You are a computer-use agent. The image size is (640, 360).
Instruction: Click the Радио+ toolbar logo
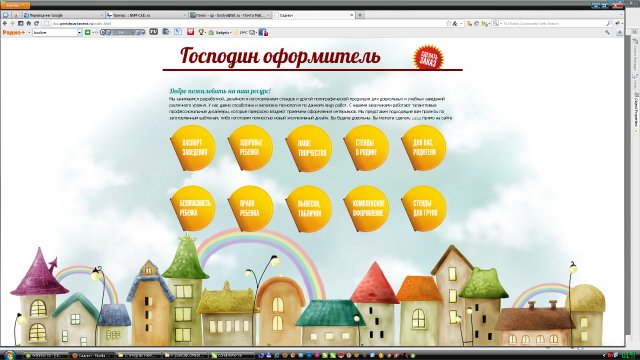pos(13,32)
